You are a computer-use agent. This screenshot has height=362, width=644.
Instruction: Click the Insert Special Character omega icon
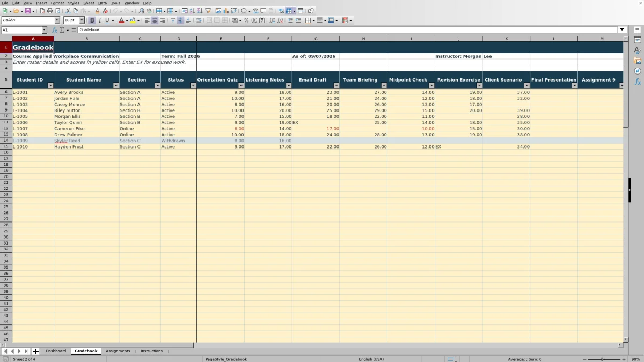click(244, 11)
